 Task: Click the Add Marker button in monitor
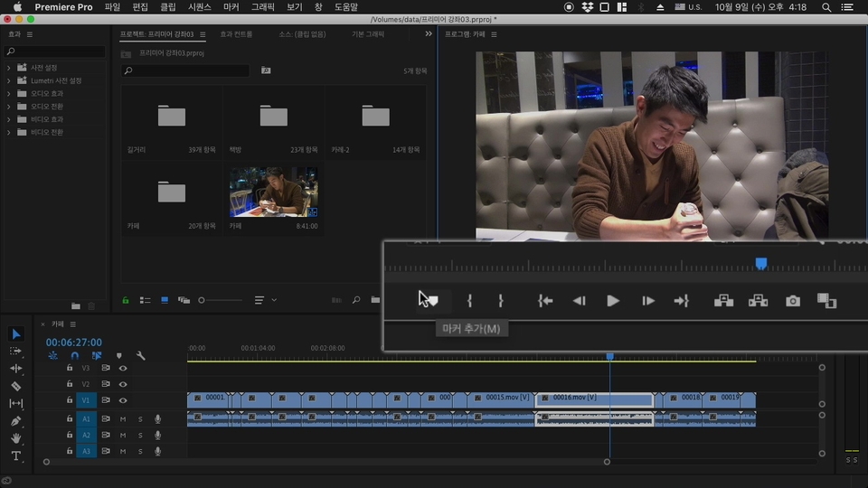[x=433, y=300]
